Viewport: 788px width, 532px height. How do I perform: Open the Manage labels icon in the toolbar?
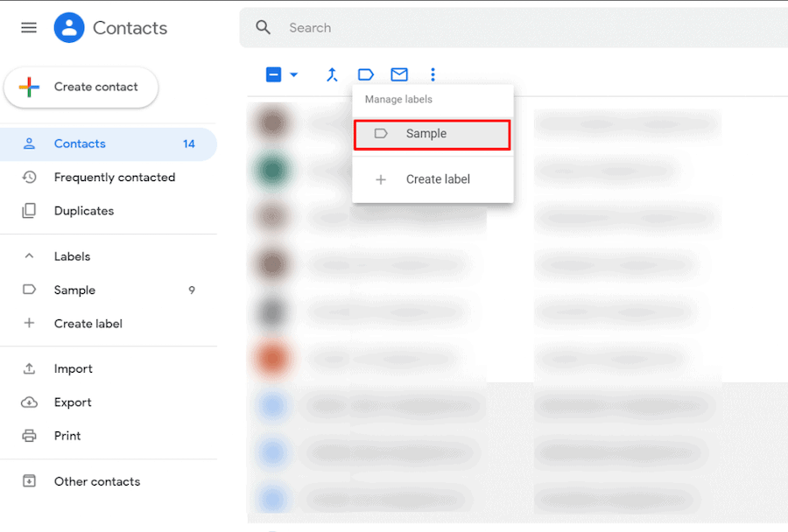click(366, 74)
